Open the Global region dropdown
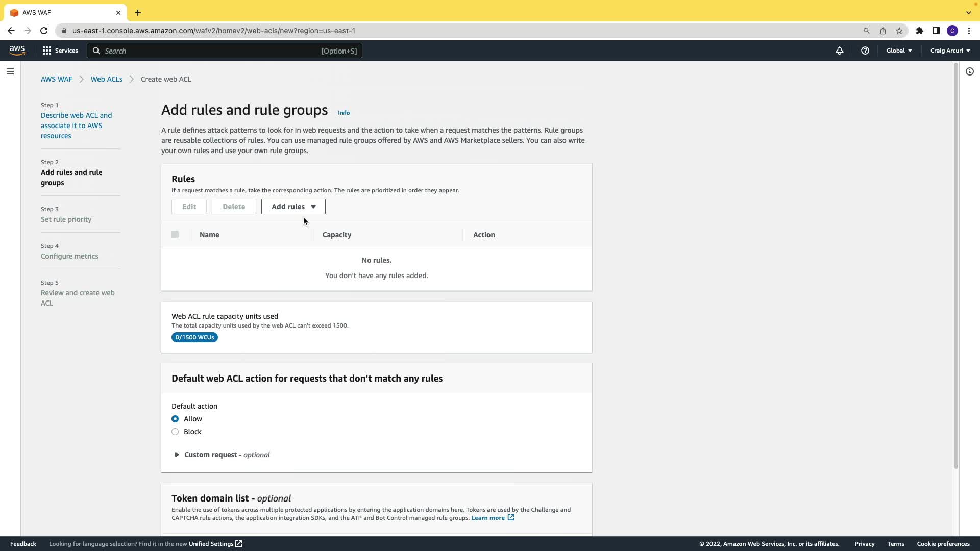 click(x=899, y=51)
